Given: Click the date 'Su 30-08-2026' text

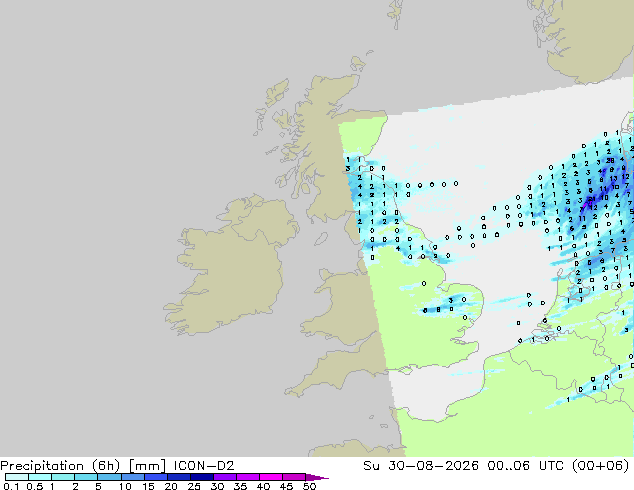Looking at the screenshot, I should [x=421, y=466].
